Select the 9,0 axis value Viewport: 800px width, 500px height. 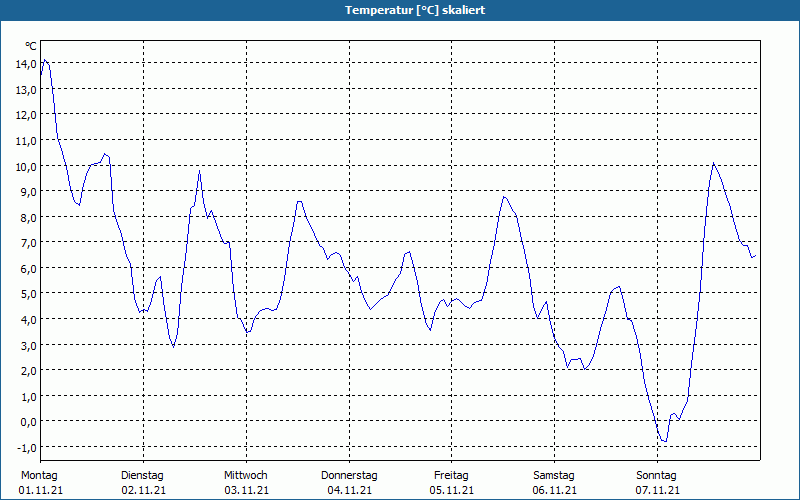[x=28, y=192]
